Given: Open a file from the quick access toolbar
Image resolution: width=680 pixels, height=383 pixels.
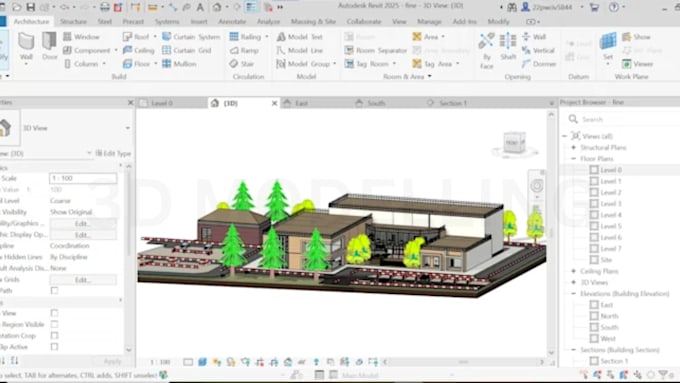Looking at the screenshot, I should point(16,7).
